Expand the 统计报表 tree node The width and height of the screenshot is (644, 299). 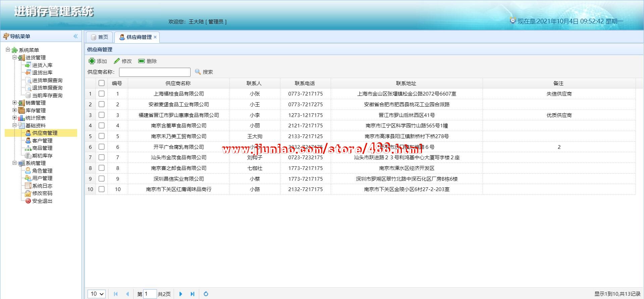[x=14, y=118]
